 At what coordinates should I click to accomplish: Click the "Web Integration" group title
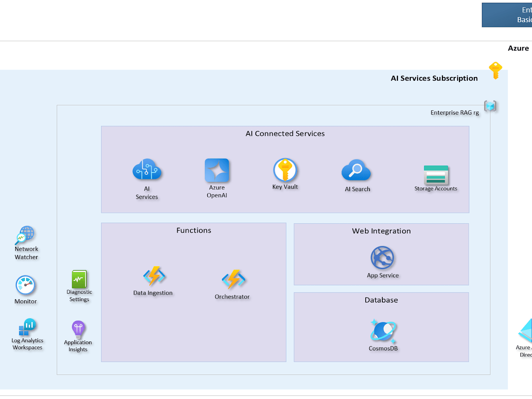(381, 231)
